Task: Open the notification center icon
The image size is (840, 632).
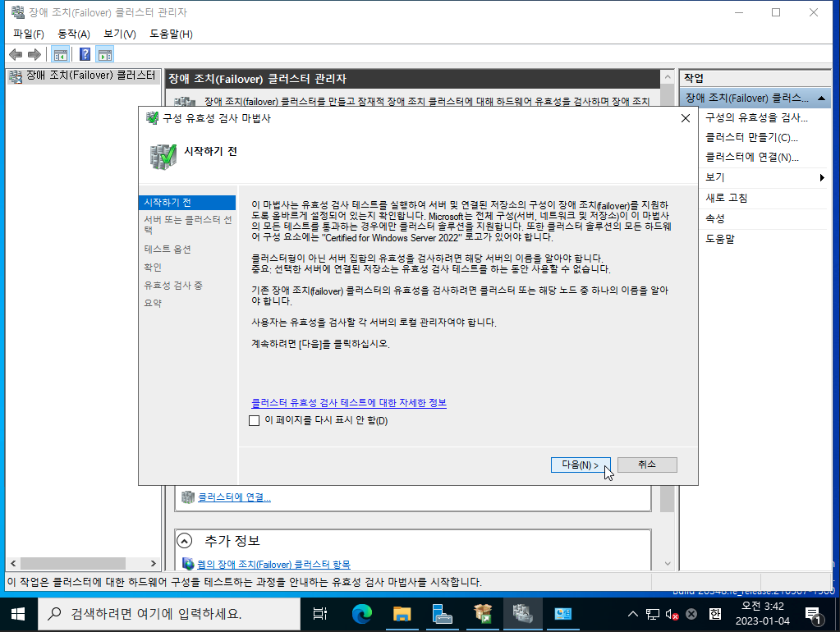Action: 814,616
